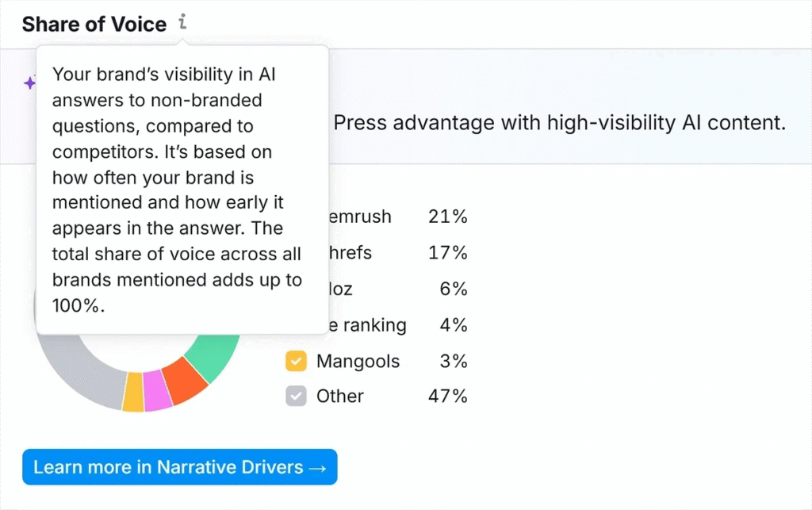The height and width of the screenshot is (510, 812).
Task: Click the purple AI sparkle icon
Action: (x=29, y=82)
